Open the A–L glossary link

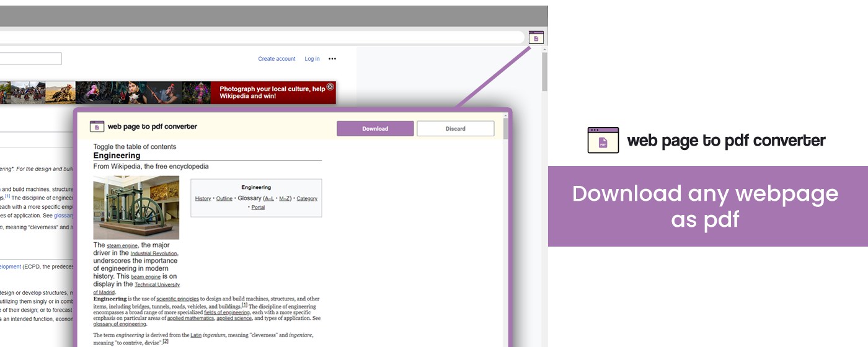(x=268, y=199)
